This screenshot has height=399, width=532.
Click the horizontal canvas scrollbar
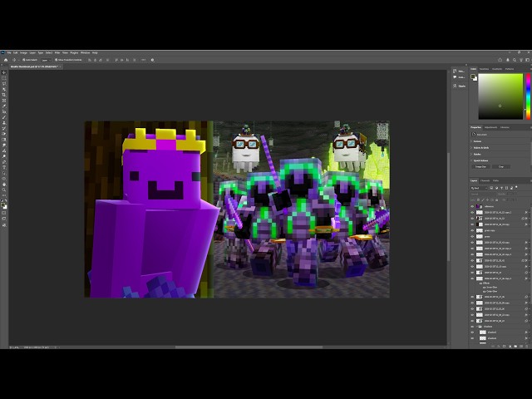point(249,347)
